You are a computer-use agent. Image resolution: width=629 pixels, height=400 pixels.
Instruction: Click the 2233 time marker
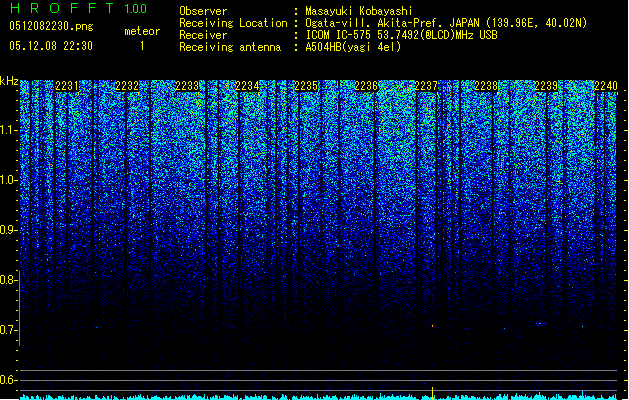[187, 86]
